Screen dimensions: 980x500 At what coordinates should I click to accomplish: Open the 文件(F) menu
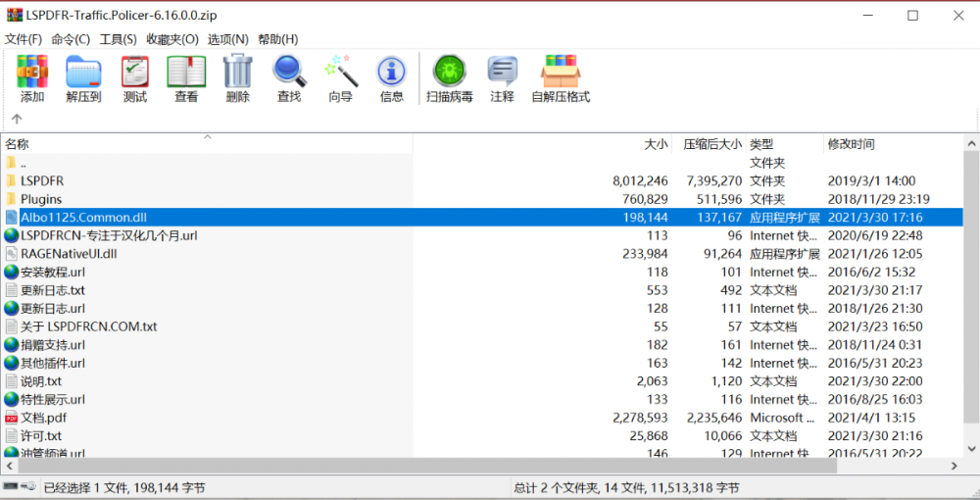click(24, 39)
